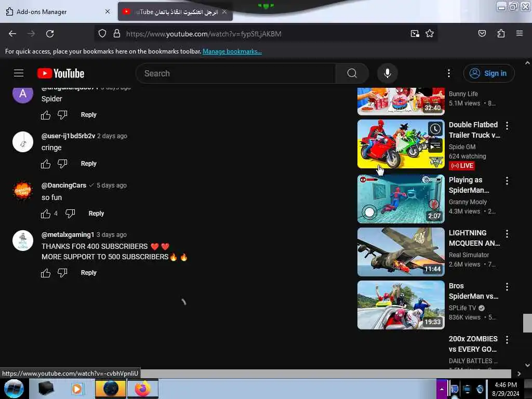Viewport: 532px width, 399px height.
Task: Open Bunny Life video thumbnail
Action: 401,101
